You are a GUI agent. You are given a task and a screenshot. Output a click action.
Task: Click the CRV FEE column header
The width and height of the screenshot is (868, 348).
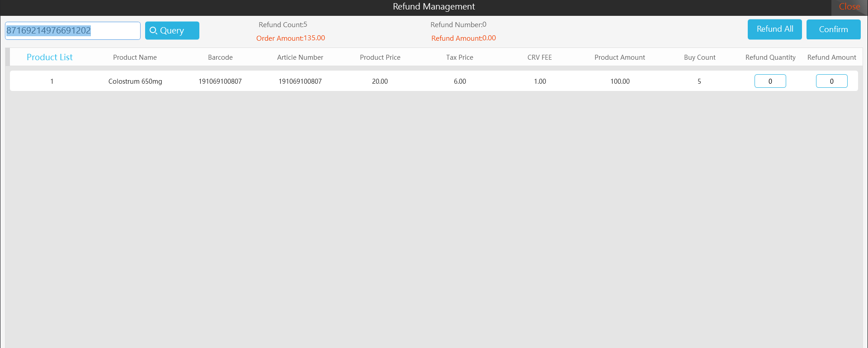point(539,57)
